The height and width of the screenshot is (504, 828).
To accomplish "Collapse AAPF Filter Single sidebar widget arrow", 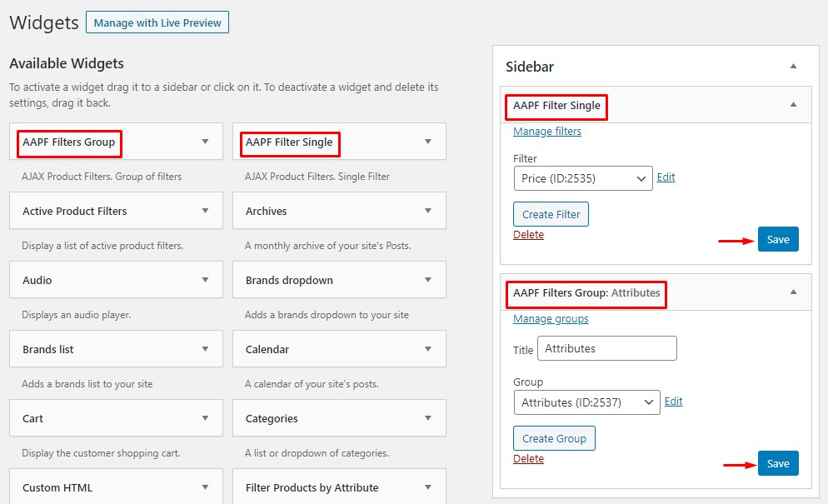I will pos(793,105).
